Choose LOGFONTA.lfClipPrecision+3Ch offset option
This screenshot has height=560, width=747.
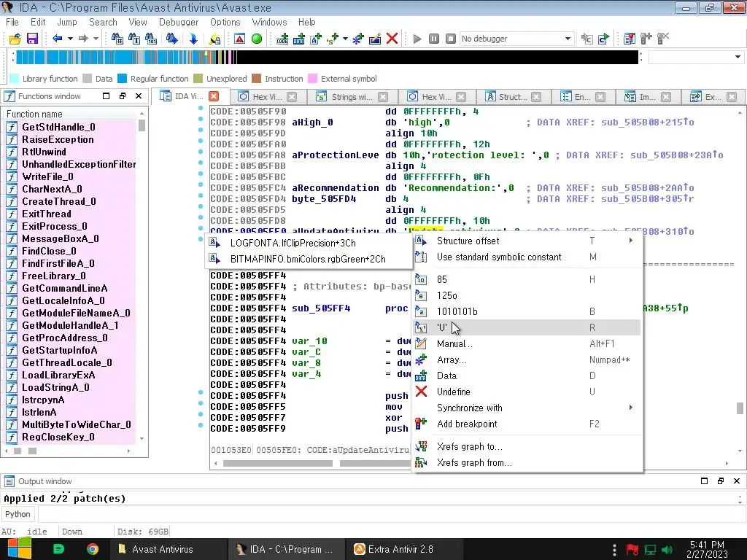[x=293, y=243]
